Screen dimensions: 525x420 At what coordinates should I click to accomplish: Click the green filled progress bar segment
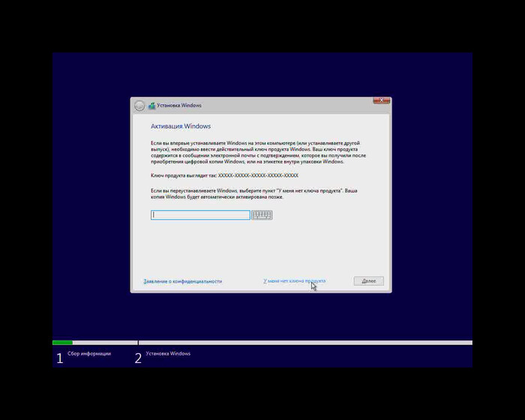click(x=62, y=343)
